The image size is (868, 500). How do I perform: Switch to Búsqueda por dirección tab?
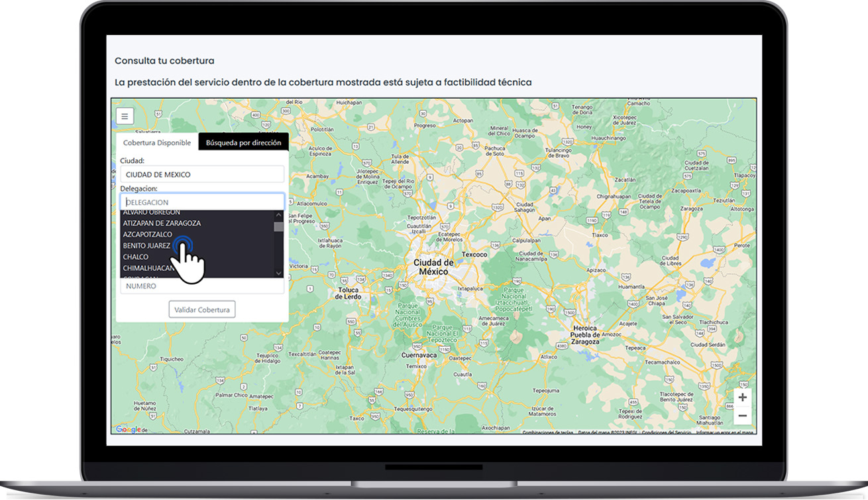[x=243, y=143]
